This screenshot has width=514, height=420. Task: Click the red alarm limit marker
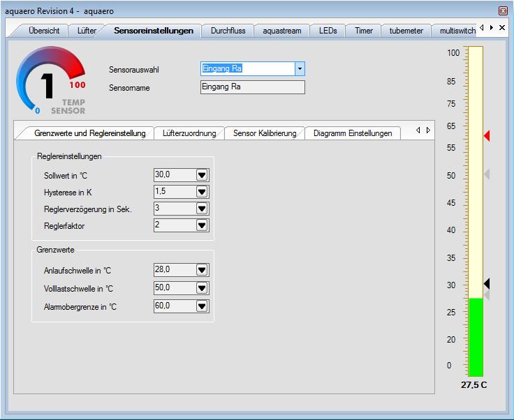tap(487, 135)
